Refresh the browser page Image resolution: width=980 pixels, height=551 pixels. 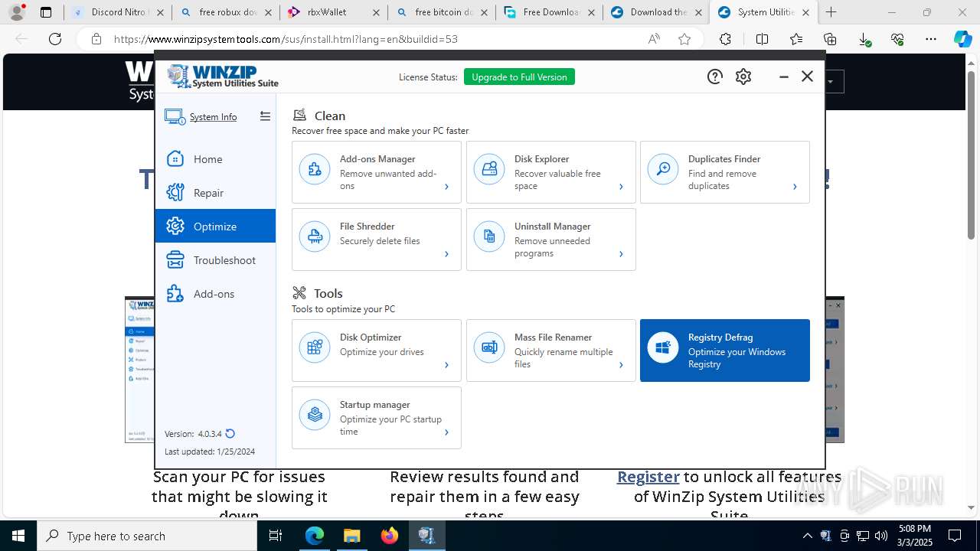pyautogui.click(x=55, y=39)
